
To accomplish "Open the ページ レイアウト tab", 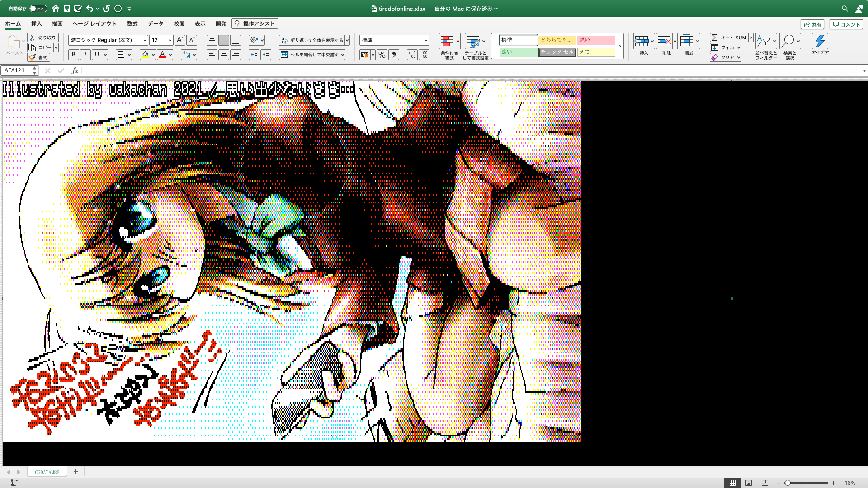I will pyautogui.click(x=94, y=24).
